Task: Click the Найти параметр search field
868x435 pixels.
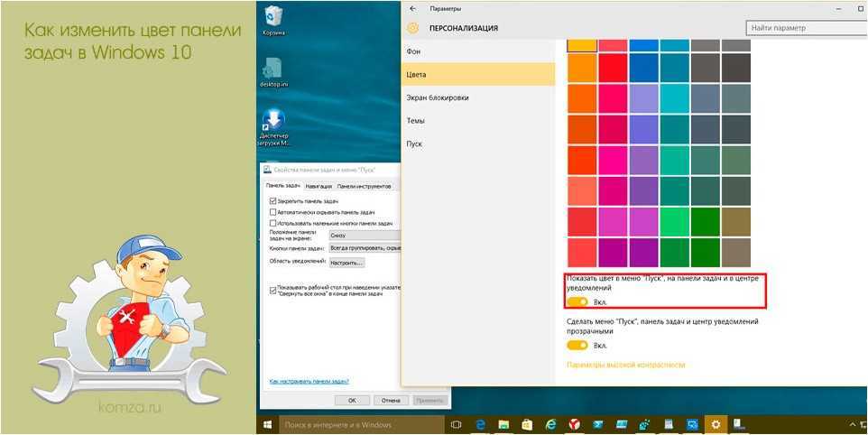Action: point(807,28)
